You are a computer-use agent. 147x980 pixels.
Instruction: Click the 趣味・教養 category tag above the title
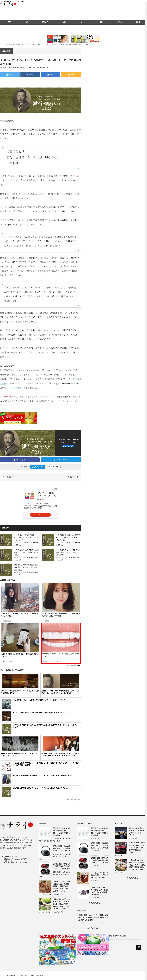6,51
